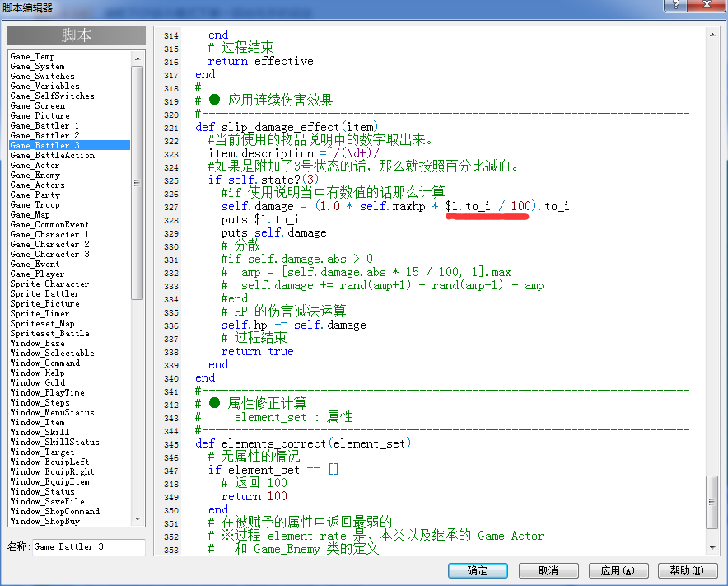Image resolution: width=728 pixels, height=586 pixels.
Task: Open Game_Party script
Action: coord(35,195)
